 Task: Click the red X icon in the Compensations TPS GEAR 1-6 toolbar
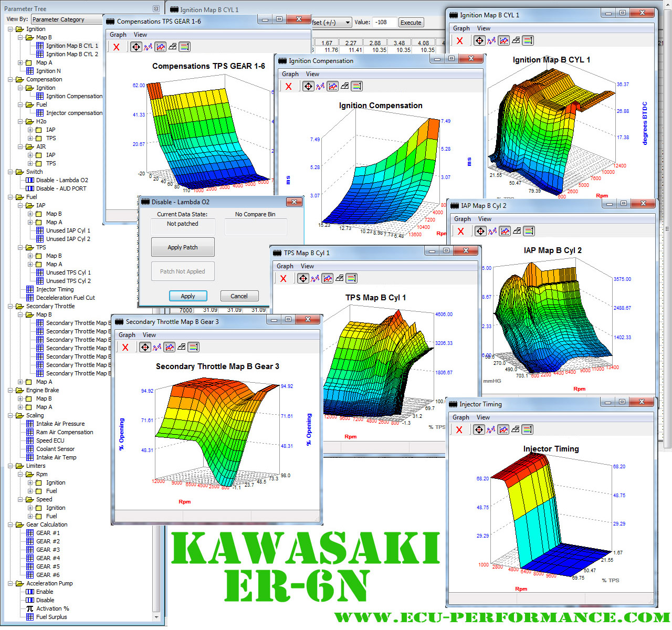coord(117,47)
